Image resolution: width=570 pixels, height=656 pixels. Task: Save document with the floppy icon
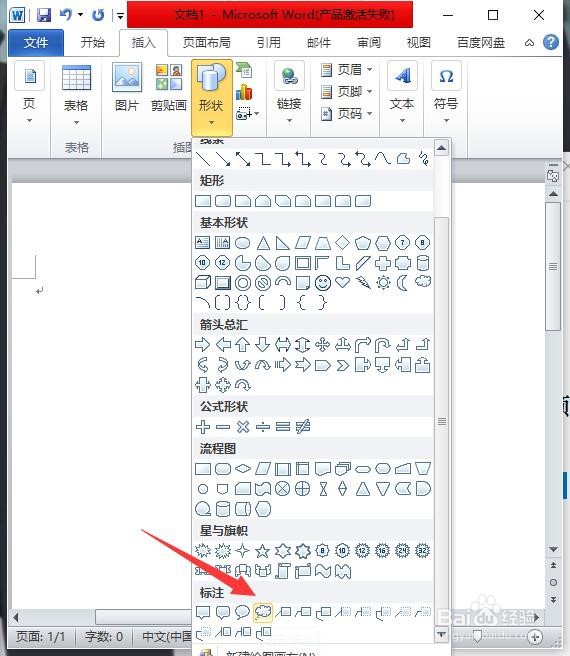44,15
